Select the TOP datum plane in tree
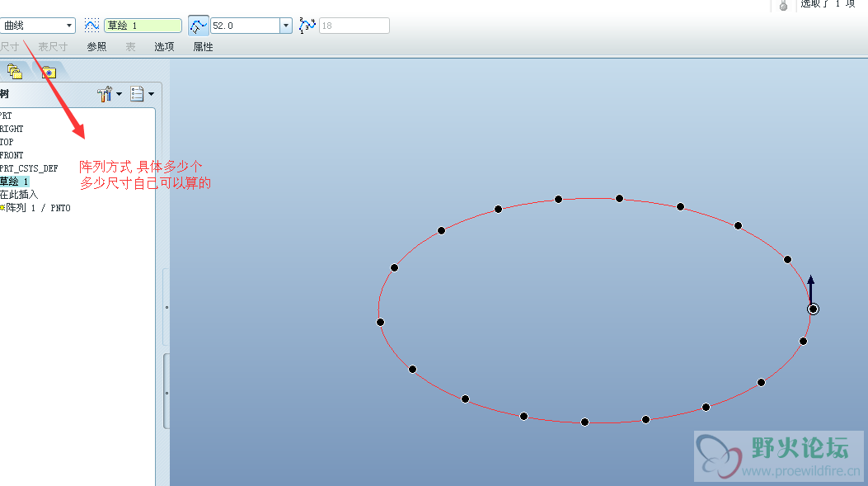The image size is (868, 486). 7,142
